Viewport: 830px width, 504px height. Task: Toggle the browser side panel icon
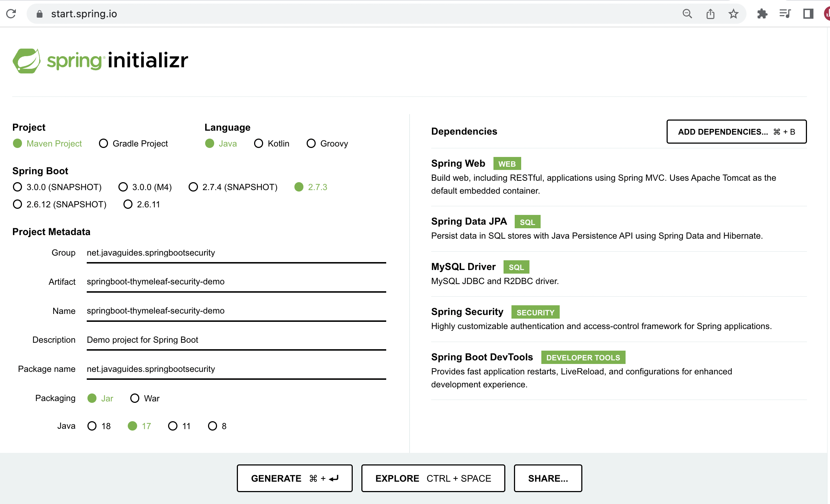[x=808, y=14]
